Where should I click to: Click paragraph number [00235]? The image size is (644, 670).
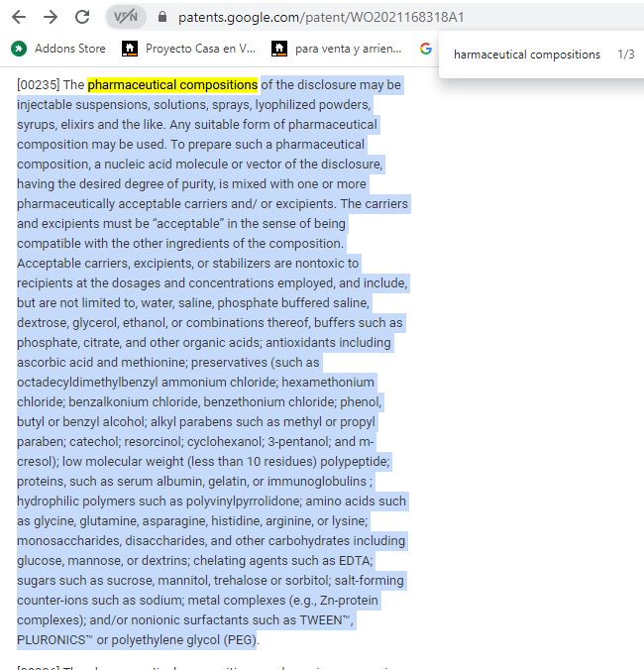tap(38, 85)
